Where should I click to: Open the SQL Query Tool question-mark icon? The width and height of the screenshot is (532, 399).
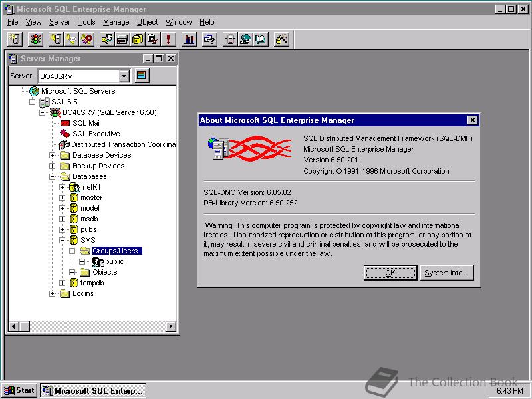209,39
